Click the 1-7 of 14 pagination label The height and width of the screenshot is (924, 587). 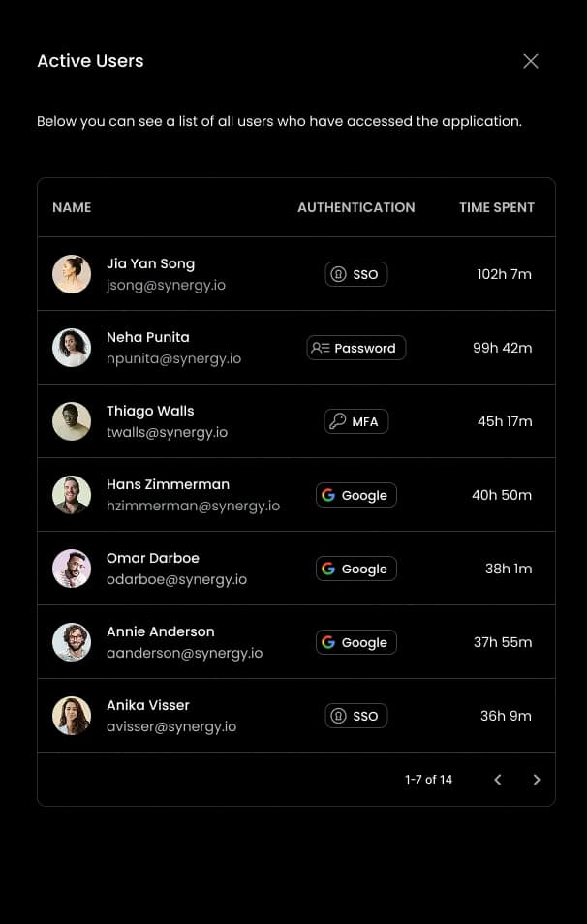(428, 780)
